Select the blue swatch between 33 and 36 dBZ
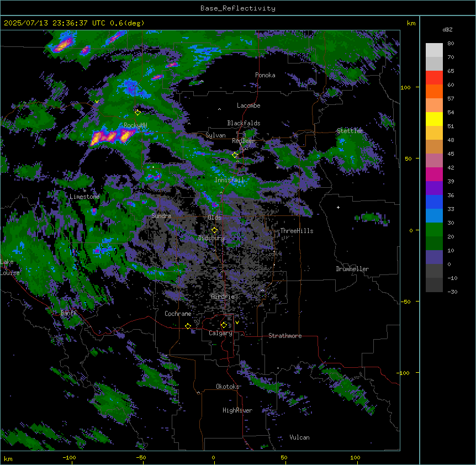The image size is (476, 465). (x=434, y=202)
